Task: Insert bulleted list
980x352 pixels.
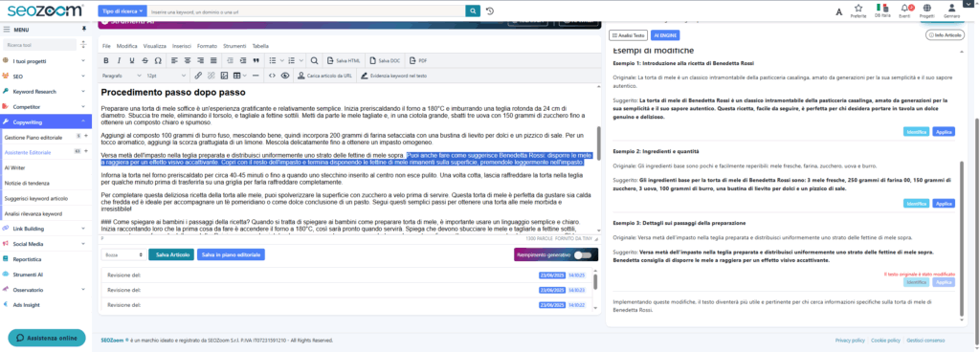Action: (x=273, y=60)
